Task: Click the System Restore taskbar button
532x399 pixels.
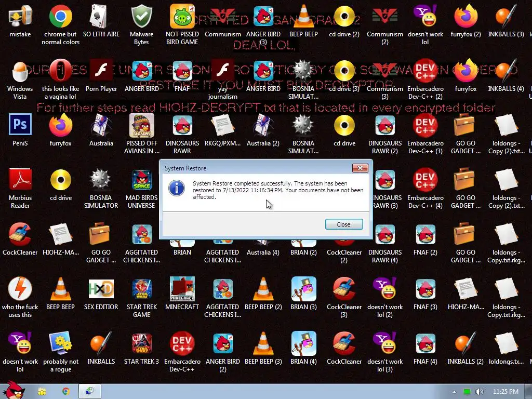Action: click(x=90, y=392)
